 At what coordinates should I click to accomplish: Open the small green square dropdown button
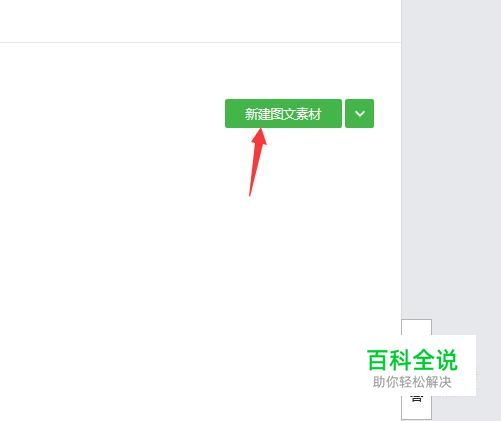359,113
